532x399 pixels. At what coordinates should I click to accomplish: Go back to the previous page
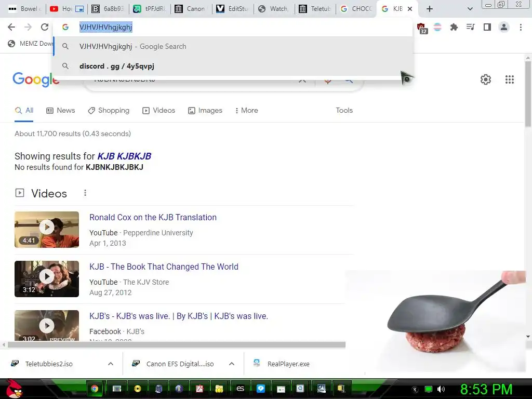(x=11, y=27)
